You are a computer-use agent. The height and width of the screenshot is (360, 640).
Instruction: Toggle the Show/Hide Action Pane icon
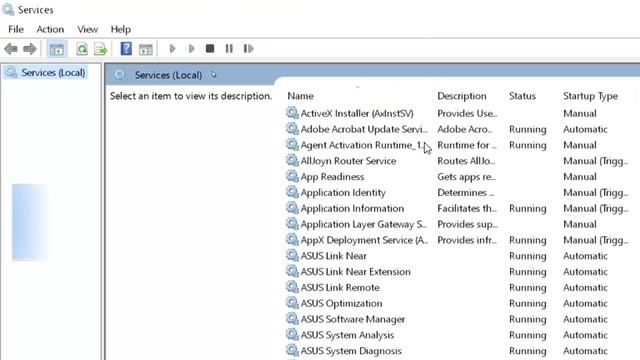pos(145,49)
